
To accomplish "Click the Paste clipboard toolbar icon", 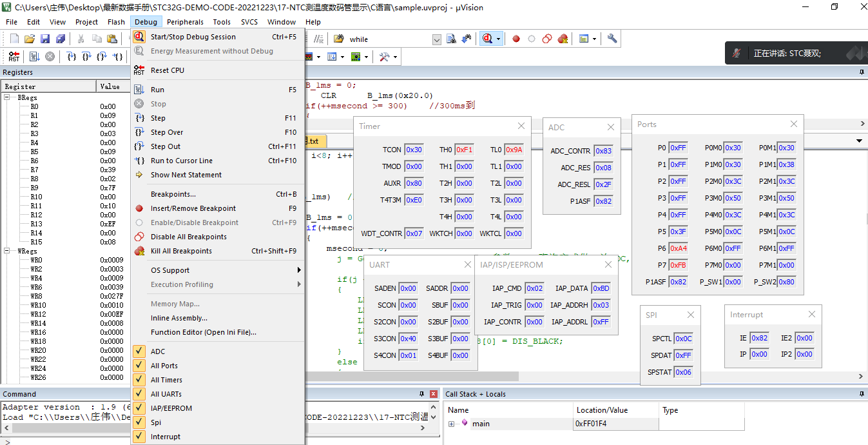I will click(x=112, y=39).
